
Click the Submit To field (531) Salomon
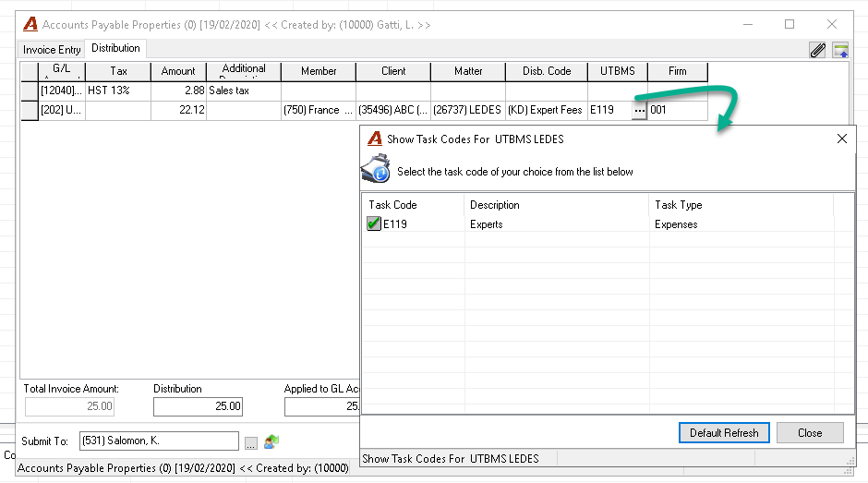[159, 441]
